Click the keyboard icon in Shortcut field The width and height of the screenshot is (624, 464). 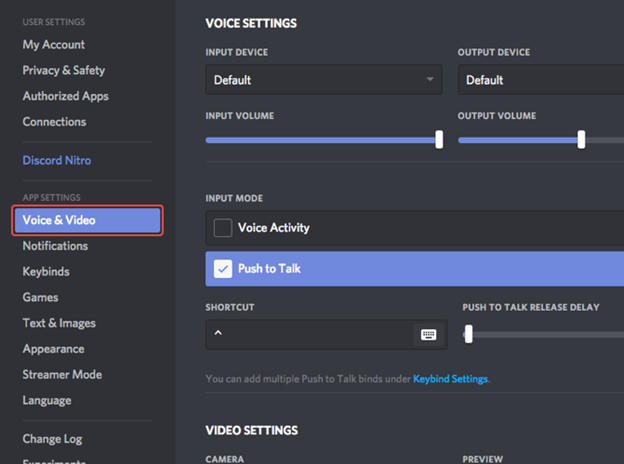(x=428, y=335)
